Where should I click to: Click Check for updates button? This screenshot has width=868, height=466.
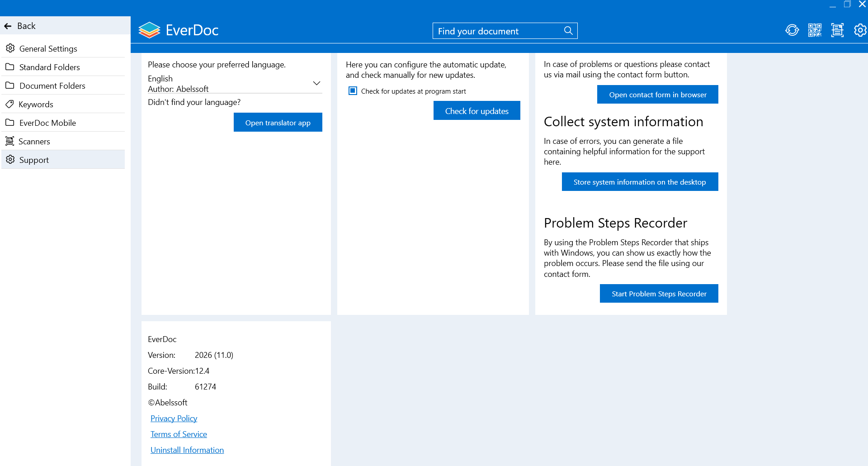click(477, 110)
